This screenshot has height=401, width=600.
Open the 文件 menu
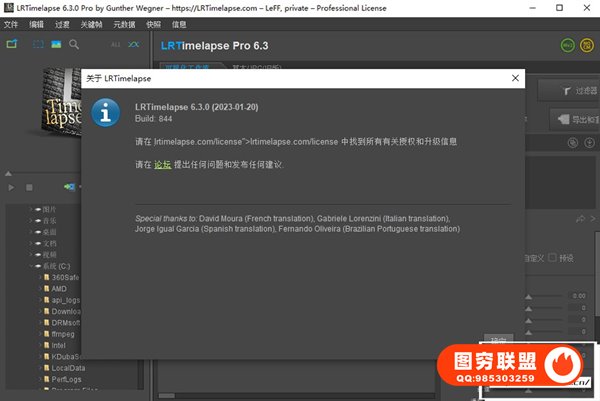pos(11,23)
